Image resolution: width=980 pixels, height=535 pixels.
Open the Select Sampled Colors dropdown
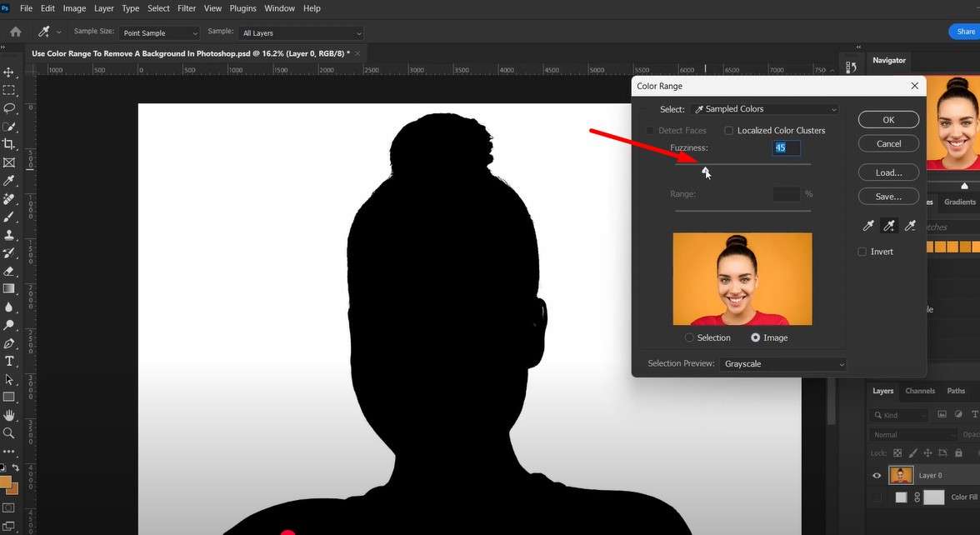[x=765, y=109]
